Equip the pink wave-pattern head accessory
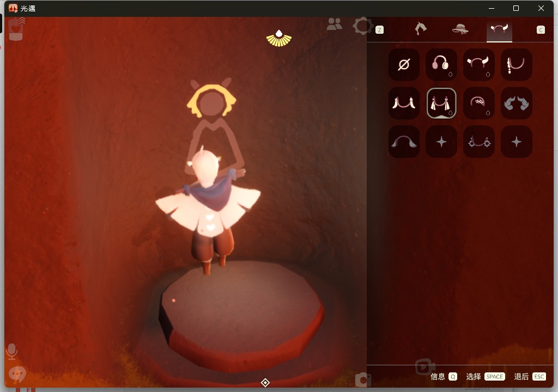 (x=479, y=103)
